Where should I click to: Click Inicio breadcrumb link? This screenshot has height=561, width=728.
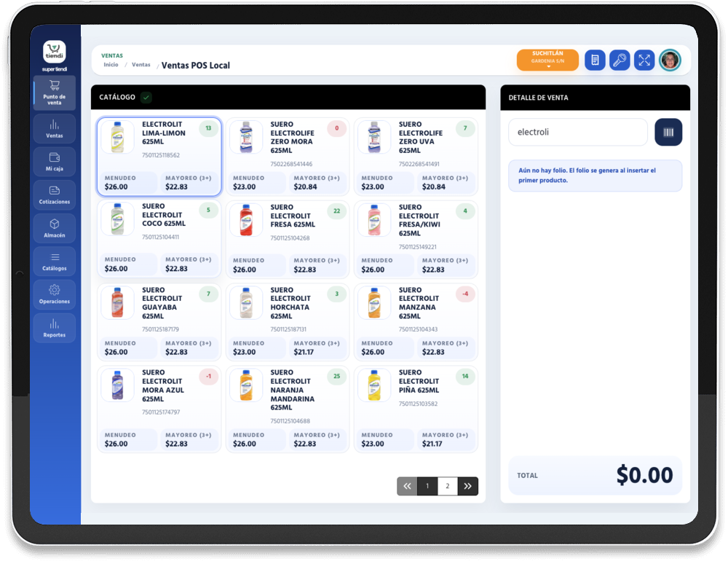[x=111, y=65]
